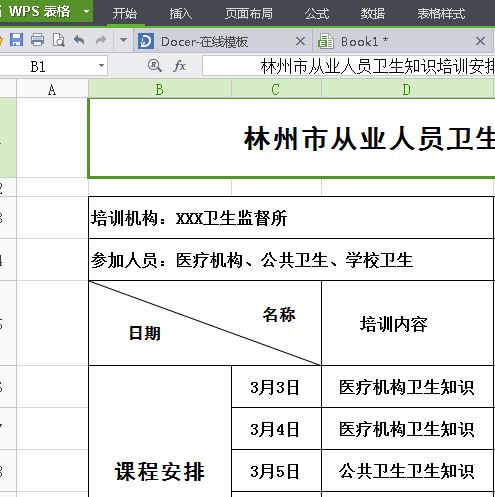
Task: Click cell 培训机构：XXX卫生监督所
Action: pyautogui.click(x=291, y=218)
